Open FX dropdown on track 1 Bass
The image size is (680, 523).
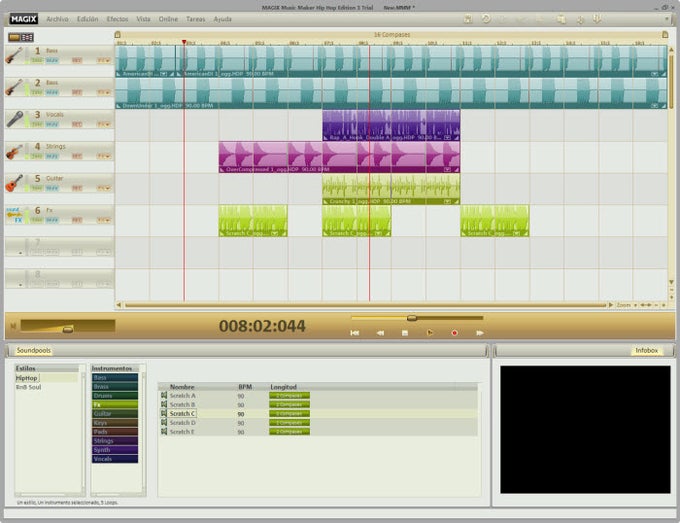click(104, 60)
